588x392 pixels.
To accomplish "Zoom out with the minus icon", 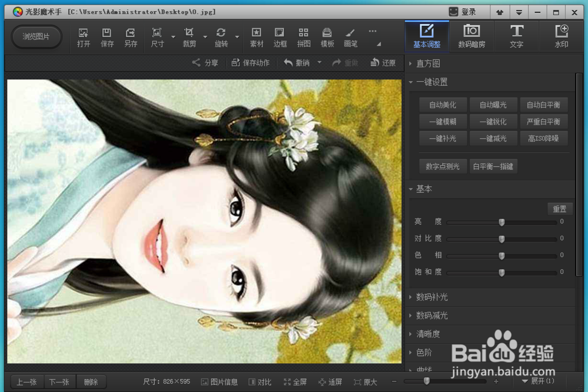I will coord(394,381).
